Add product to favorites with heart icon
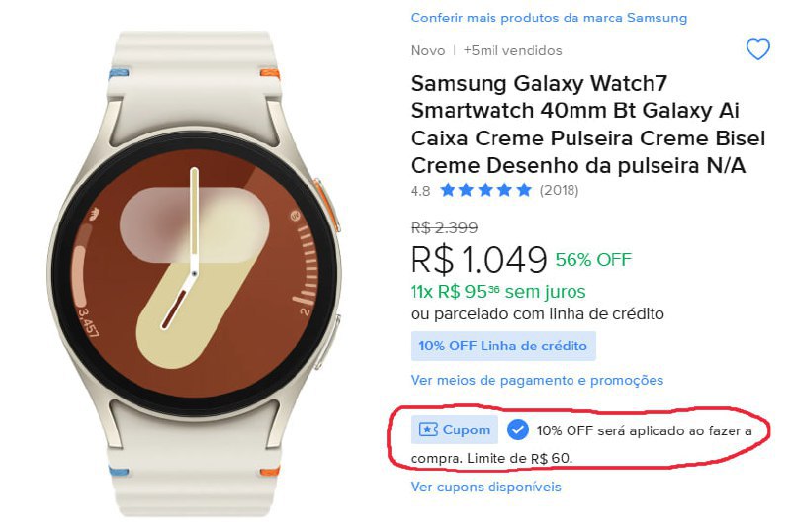Screen dimensions: 791x532 (757, 49)
